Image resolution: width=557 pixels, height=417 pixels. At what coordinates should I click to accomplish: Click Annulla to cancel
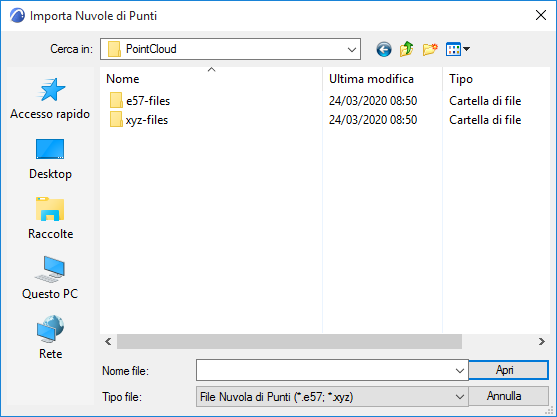509,396
